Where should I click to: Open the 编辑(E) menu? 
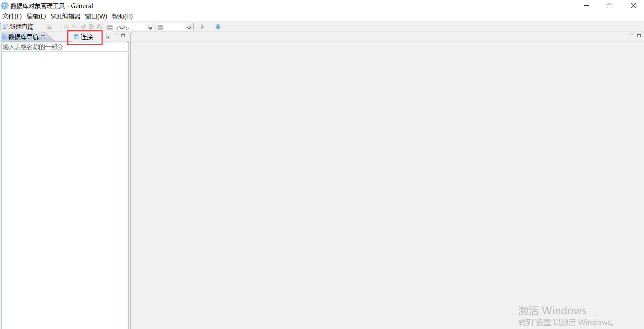click(x=36, y=16)
